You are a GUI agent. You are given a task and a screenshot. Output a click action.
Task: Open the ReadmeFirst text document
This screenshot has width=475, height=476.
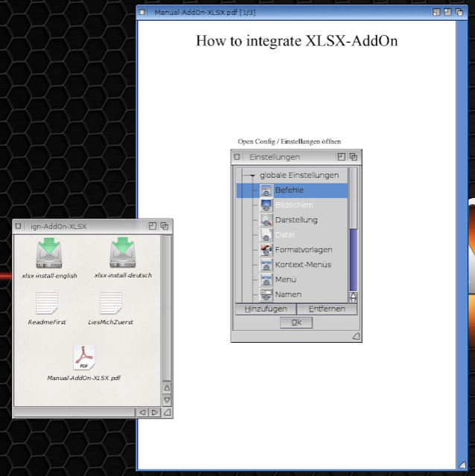point(47,303)
